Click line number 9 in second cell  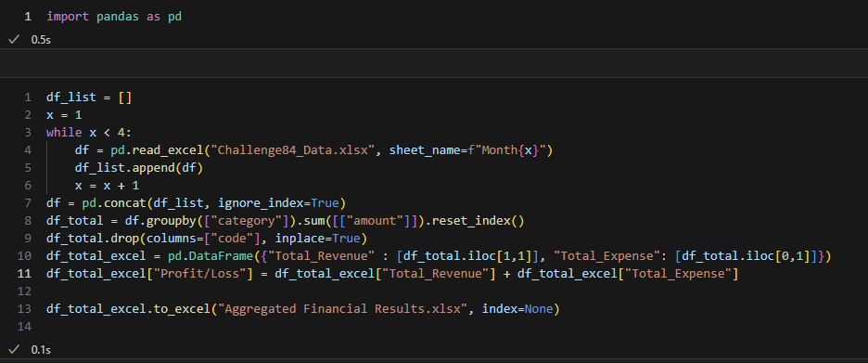point(28,239)
